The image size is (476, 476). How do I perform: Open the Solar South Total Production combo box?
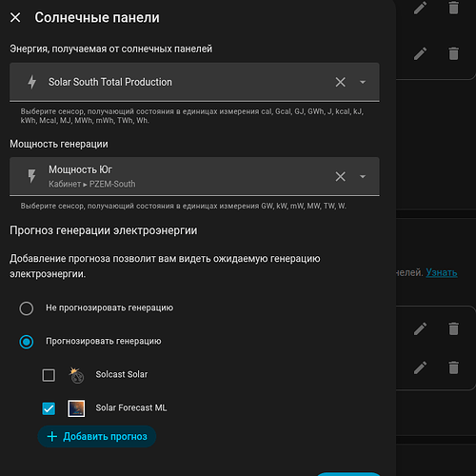click(194, 82)
